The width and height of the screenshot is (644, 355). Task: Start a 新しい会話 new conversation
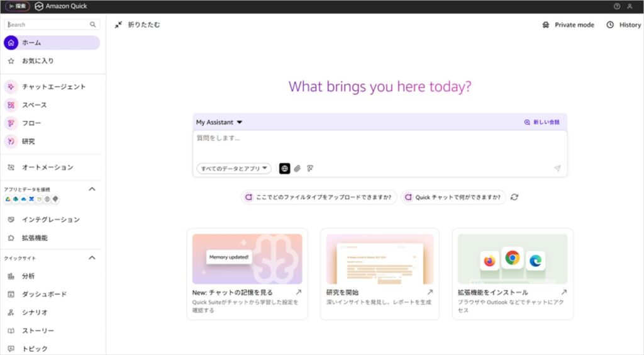click(541, 122)
